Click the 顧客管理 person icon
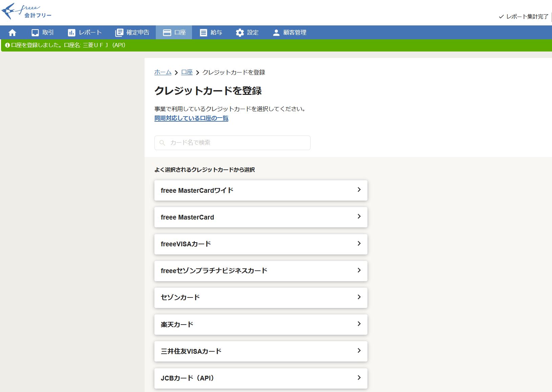Viewport: 552px width, 392px height. click(276, 33)
